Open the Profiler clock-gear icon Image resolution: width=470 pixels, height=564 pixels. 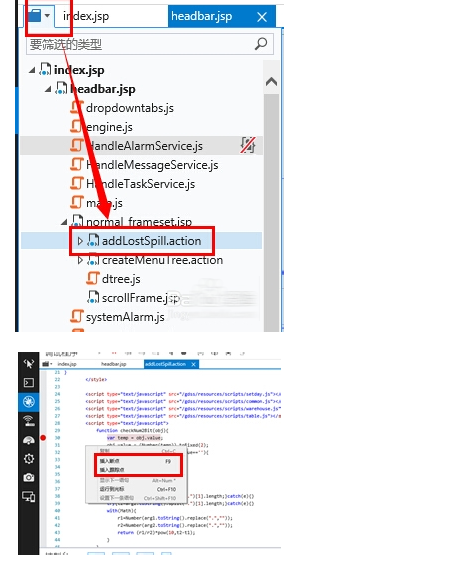pos(29,459)
